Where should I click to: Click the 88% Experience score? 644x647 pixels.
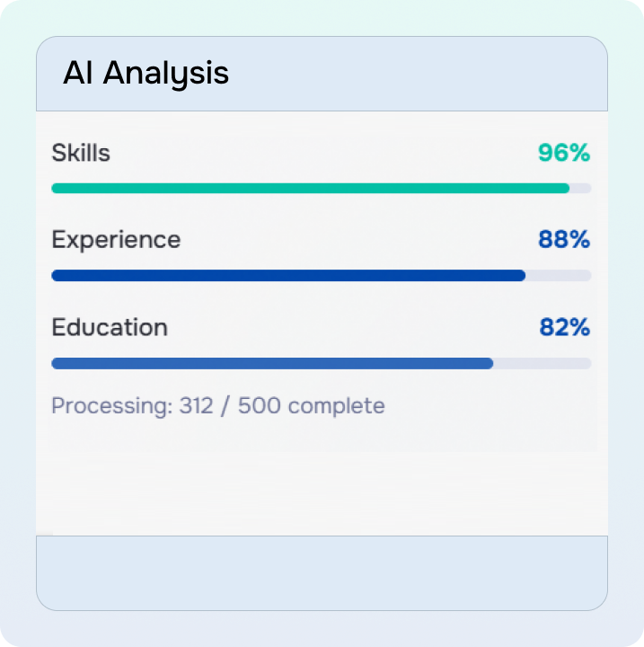tap(564, 240)
